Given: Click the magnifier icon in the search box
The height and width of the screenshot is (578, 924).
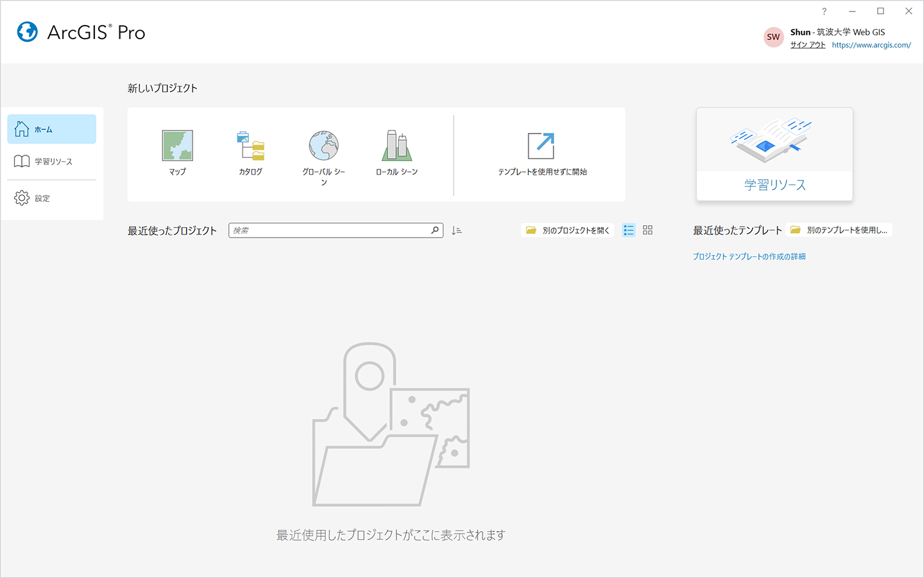Looking at the screenshot, I should (x=435, y=230).
